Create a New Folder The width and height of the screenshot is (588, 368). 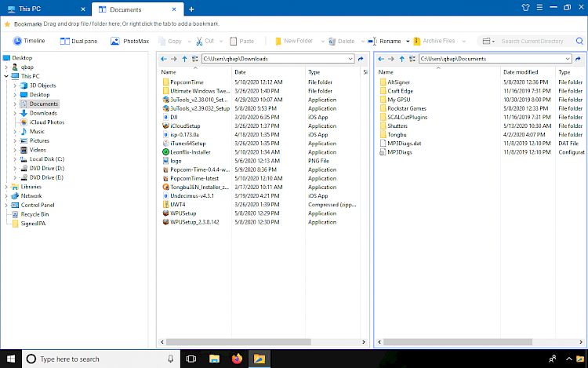pos(294,41)
